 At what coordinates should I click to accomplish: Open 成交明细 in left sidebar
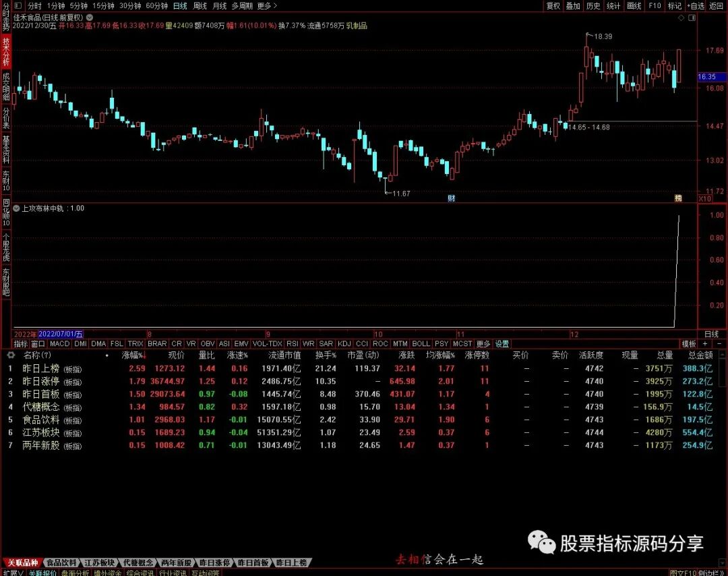click(x=6, y=86)
